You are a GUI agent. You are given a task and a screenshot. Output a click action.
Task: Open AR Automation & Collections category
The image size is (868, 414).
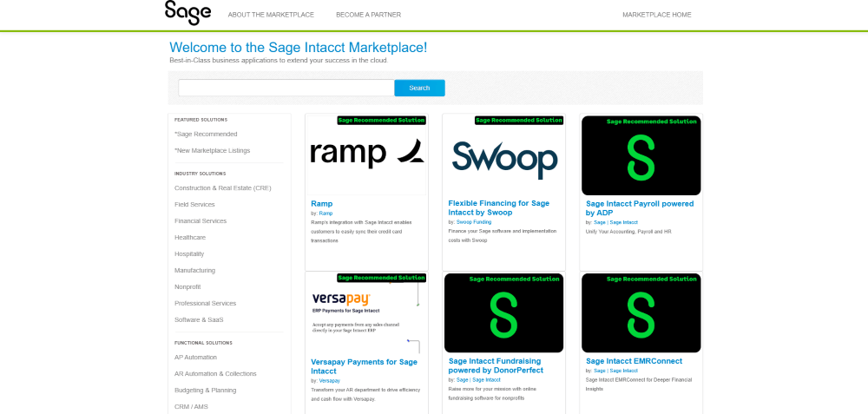(215, 373)
